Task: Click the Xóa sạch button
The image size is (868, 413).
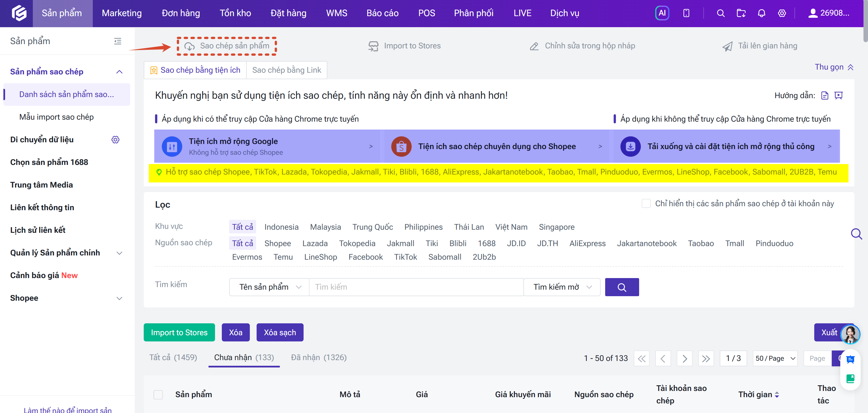Action: [280, 332]
